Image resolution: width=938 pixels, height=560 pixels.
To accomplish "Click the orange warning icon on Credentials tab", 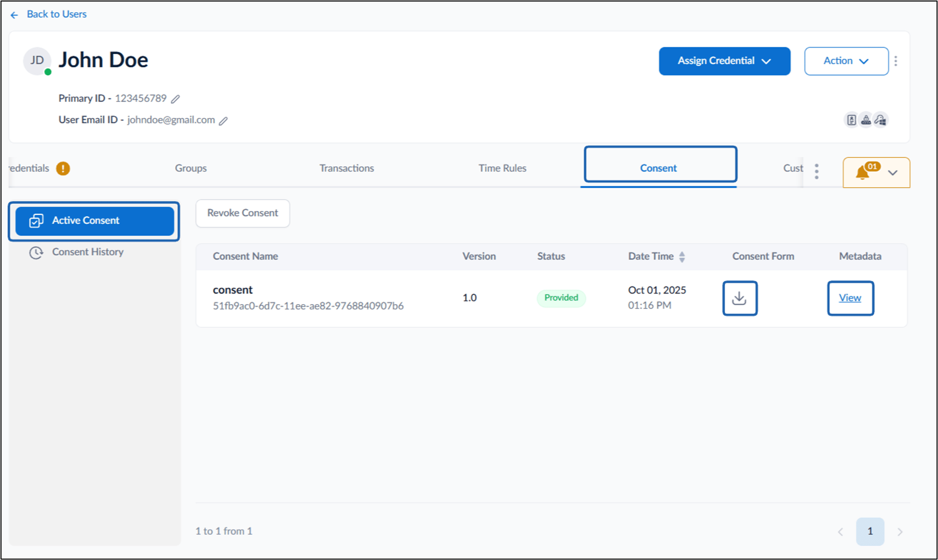I will pyautogui.click(x=63, y=168).
